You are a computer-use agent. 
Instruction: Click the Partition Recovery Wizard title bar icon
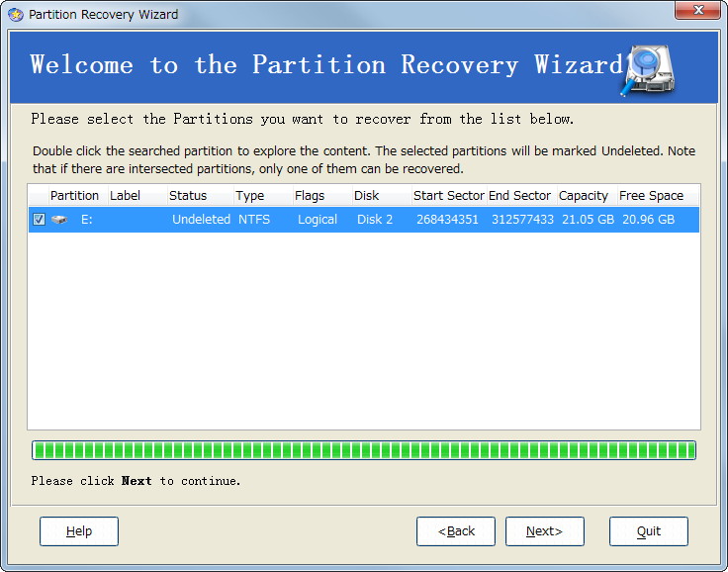[16, 15]
